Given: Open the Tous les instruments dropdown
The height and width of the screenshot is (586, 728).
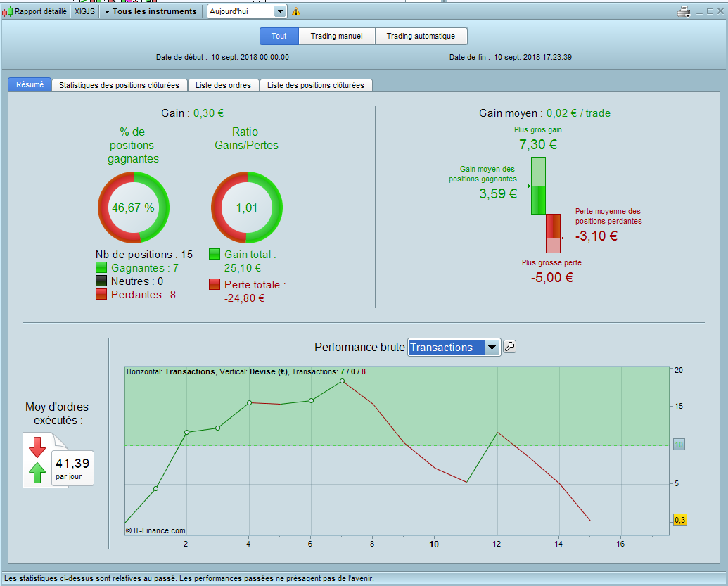Looking at the screenshot, I should pyautogui.click(x=150, y=12).
